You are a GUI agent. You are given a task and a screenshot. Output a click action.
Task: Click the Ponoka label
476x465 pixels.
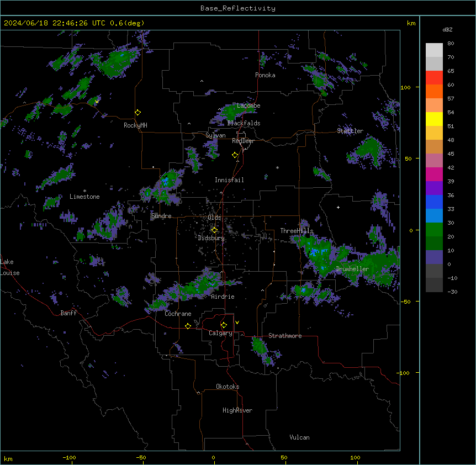[265, 75]
